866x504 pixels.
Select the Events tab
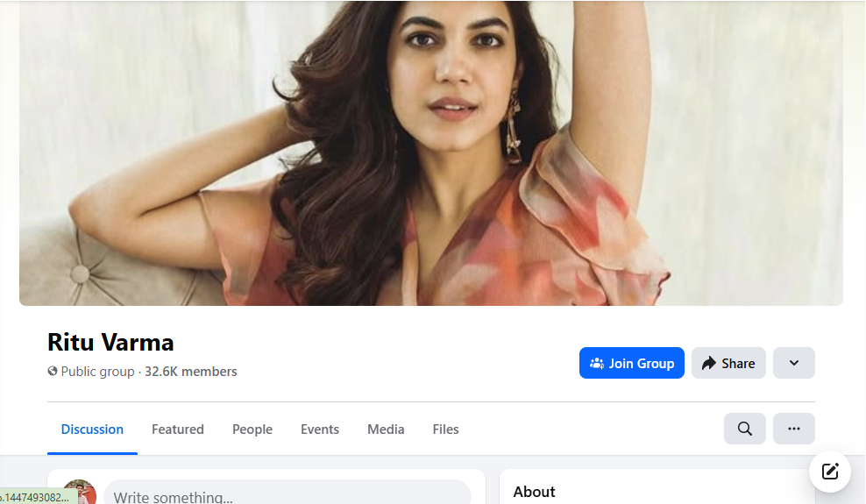pyautogui.click(x=319, y=429)
